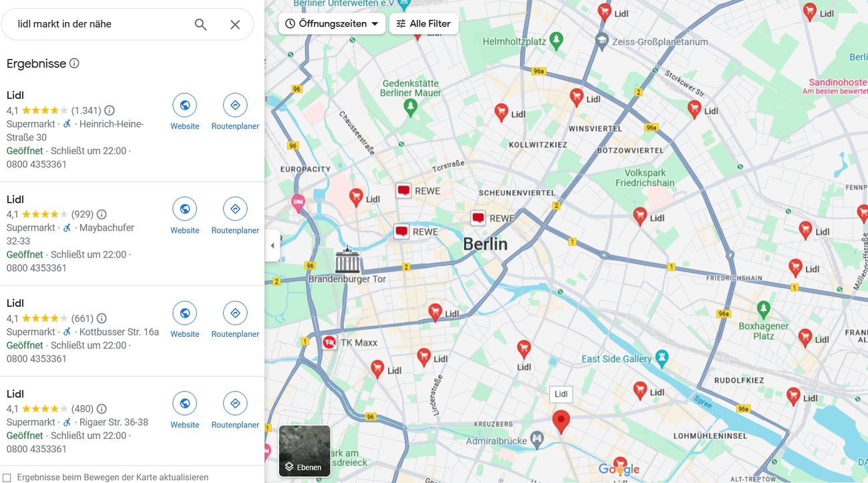Open the Öffnungszeiten dropdown filter
868x483 pixels.
point(332,23)
